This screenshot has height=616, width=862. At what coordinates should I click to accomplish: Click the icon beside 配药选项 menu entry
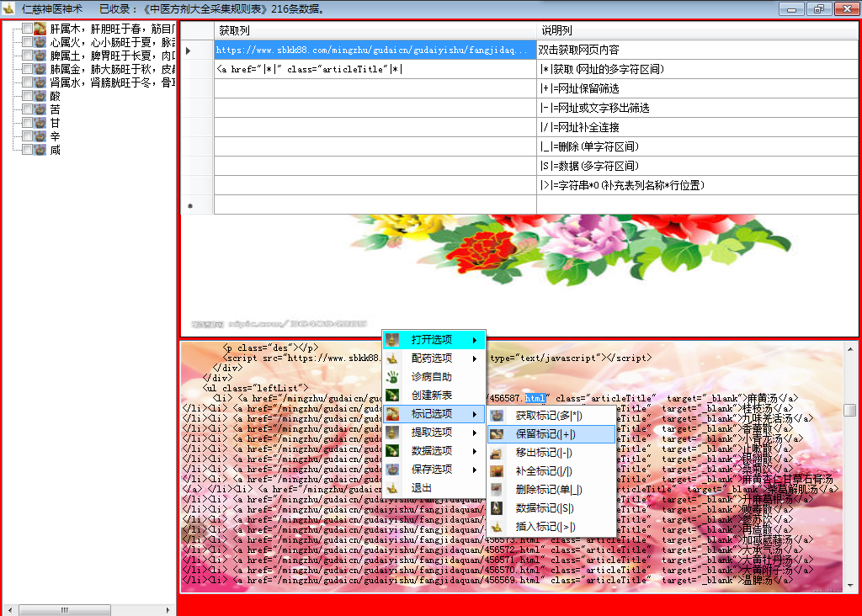[392, 358]
